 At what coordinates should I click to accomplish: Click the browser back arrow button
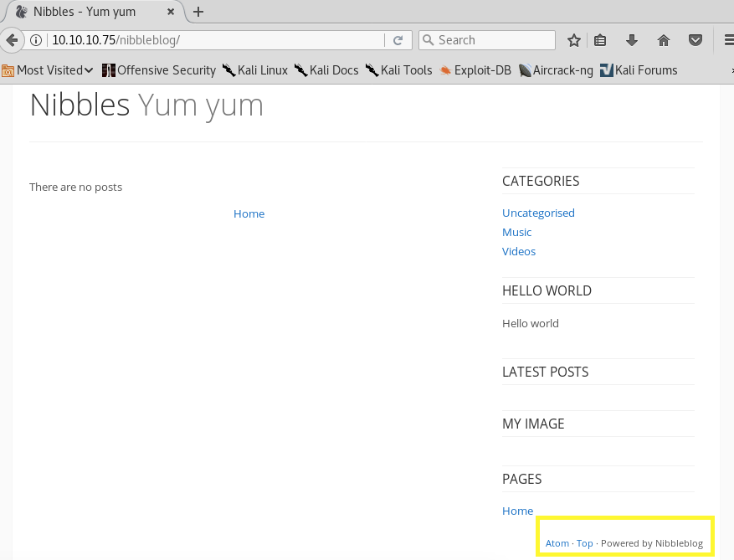[11, 40]
